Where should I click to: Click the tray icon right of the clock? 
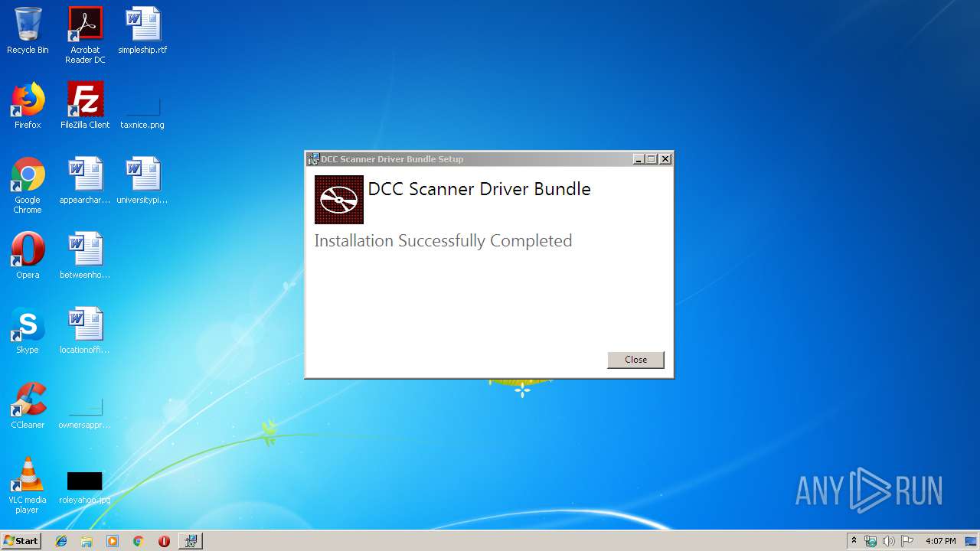(972, 541)
